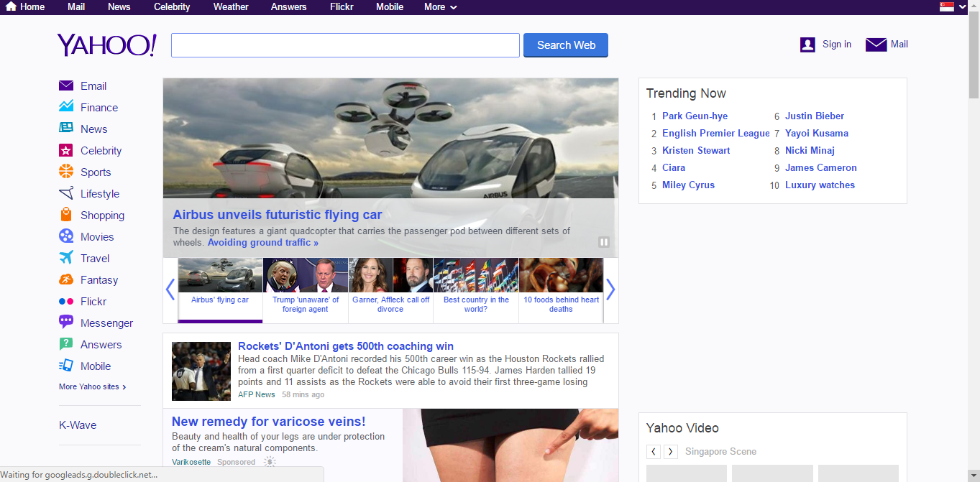Click the Rockets article thumbnail image

(x=201, y=371)
